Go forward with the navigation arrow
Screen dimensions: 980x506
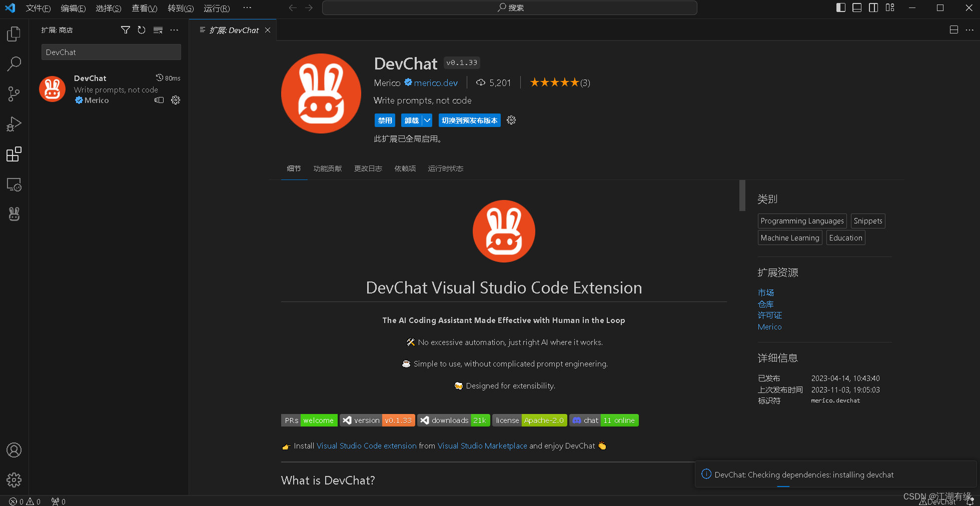(309, 7)
